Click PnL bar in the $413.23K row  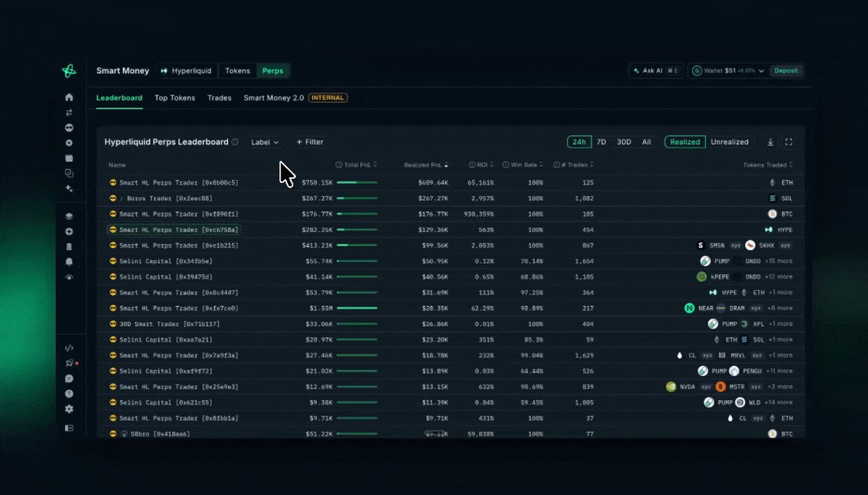click(x=357, y=245)
